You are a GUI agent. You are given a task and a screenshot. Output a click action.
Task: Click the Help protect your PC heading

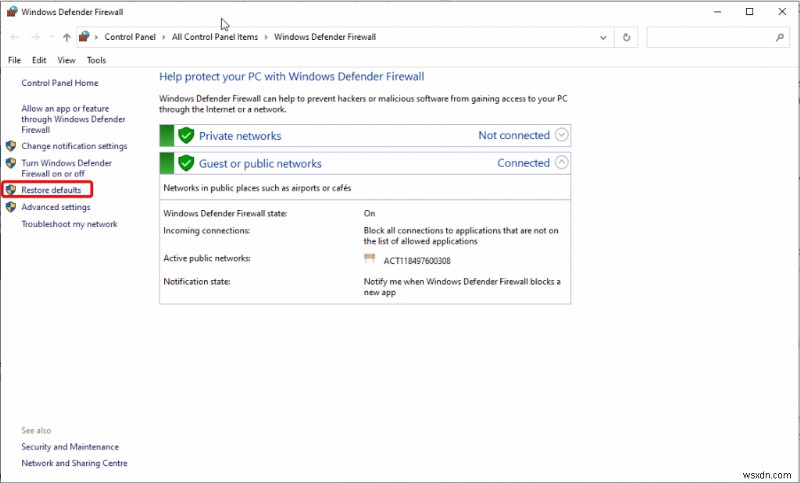click(x=291, y=77)
